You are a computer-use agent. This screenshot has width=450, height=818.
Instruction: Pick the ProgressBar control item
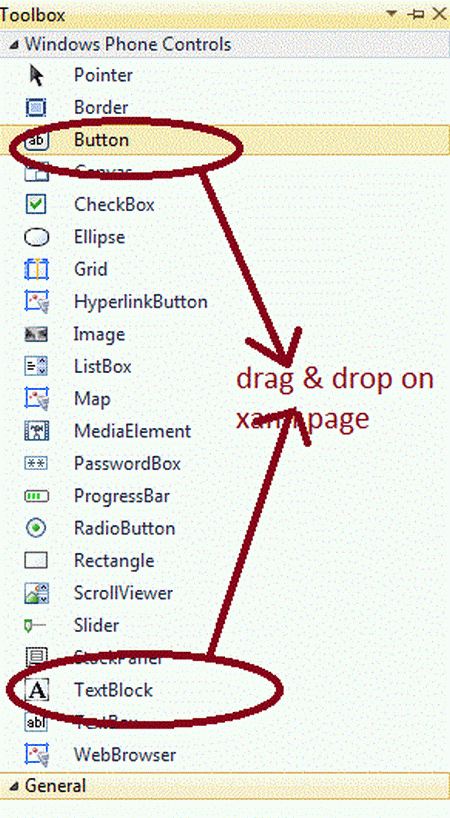pyautogui.click(x=225, y=496)
